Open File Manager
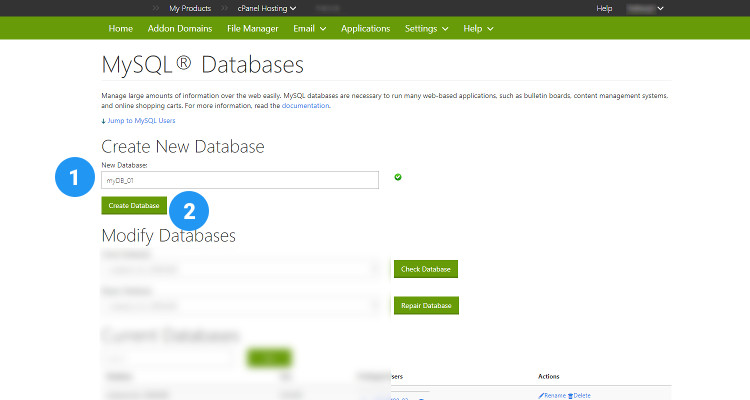The height and width of the screenshot is (400, 750). 253,29
